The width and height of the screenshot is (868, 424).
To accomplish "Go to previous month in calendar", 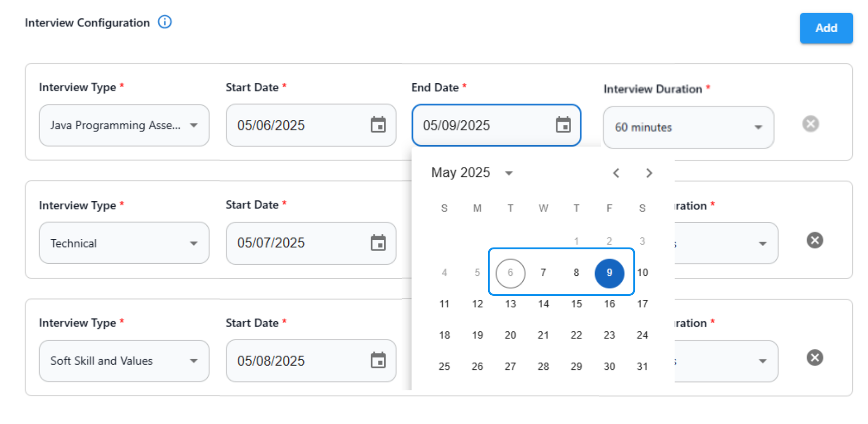I will [616, 173].
